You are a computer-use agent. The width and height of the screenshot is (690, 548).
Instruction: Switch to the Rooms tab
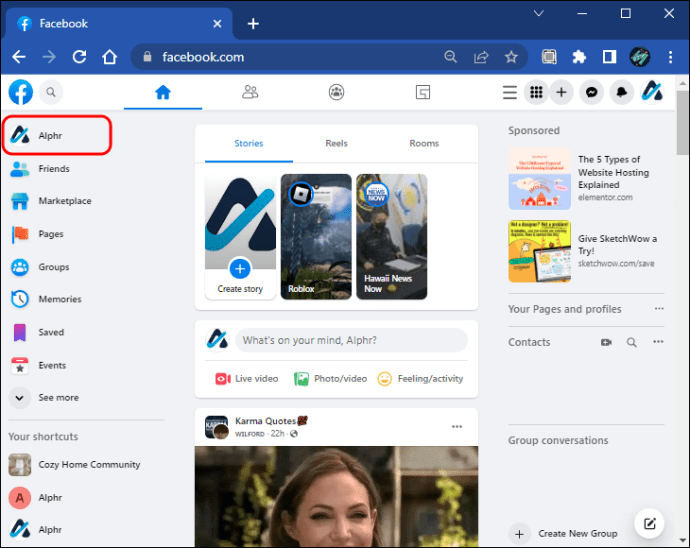point(424,143)
